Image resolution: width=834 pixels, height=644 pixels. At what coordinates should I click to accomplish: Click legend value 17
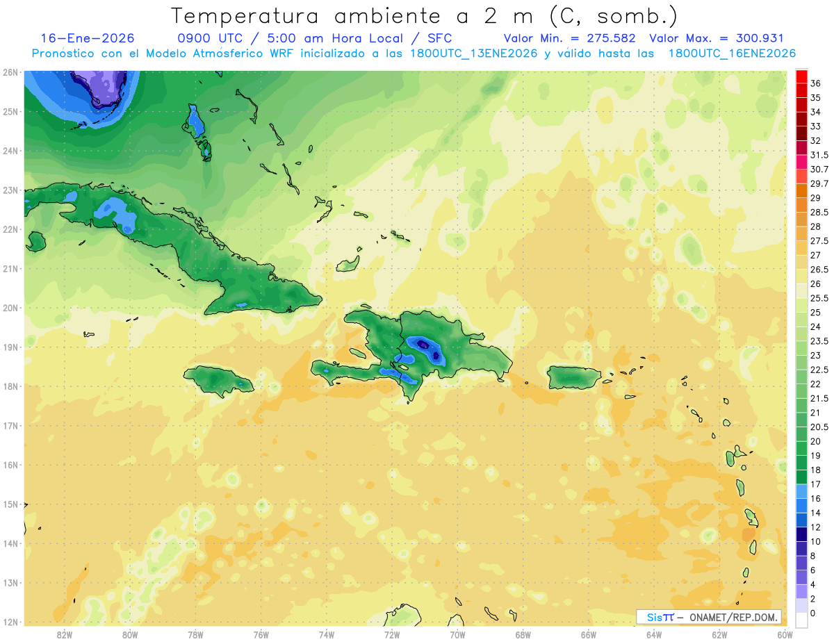coord(816,484)
